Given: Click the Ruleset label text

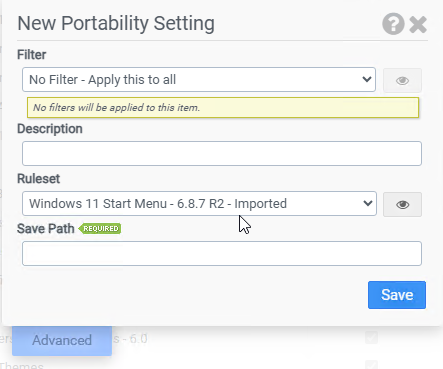Looking at the screenshot, I should coord(38,179).
